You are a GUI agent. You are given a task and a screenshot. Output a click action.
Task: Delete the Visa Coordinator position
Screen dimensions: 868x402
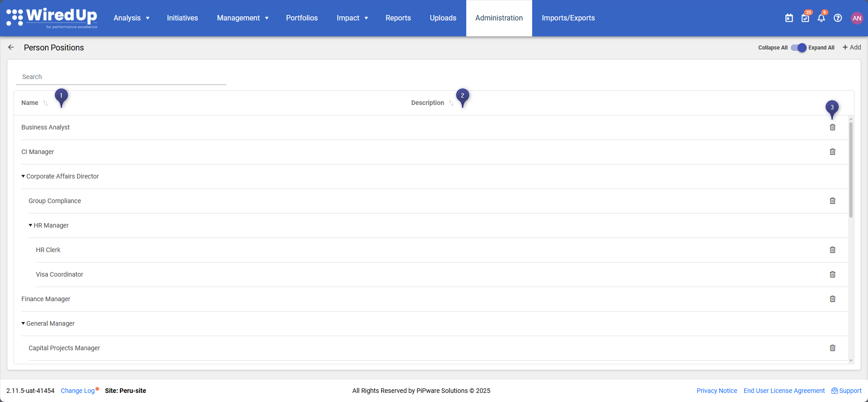click(833, 274)
